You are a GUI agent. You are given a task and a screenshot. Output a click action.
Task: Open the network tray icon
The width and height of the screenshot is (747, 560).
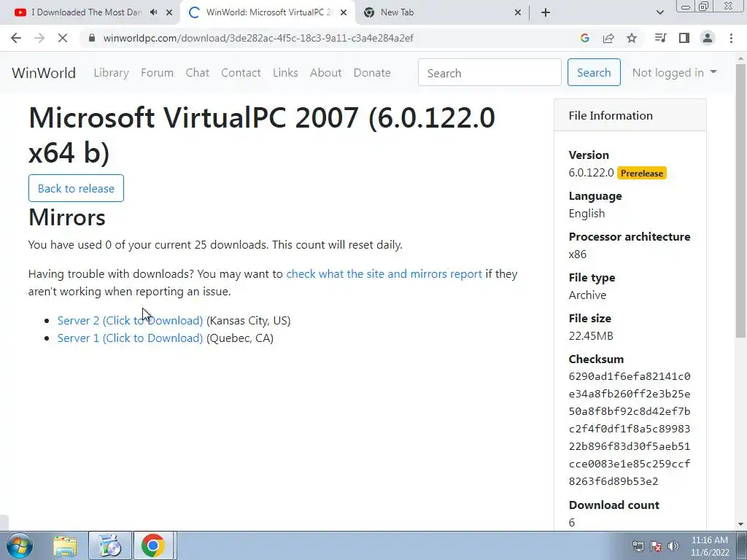(638, 546)
